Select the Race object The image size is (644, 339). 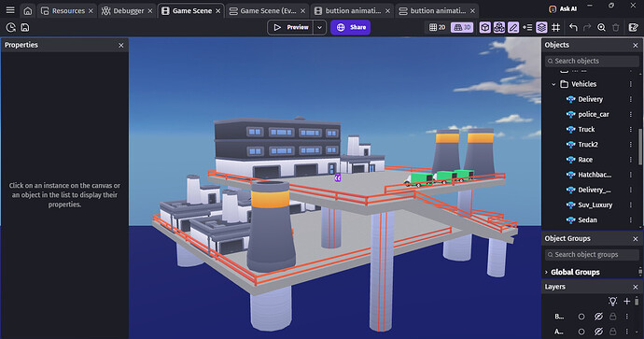tap(585, 160)
